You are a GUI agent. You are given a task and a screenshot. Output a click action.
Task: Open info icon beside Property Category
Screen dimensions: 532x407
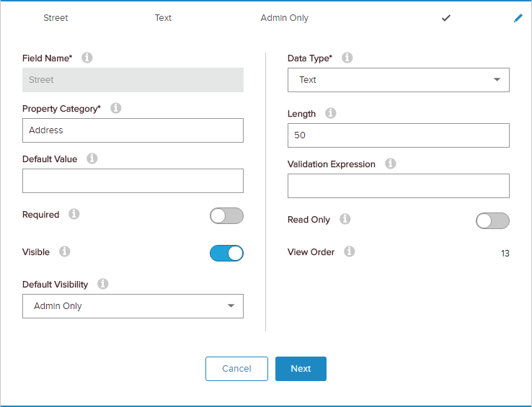(x=115, y=108)
